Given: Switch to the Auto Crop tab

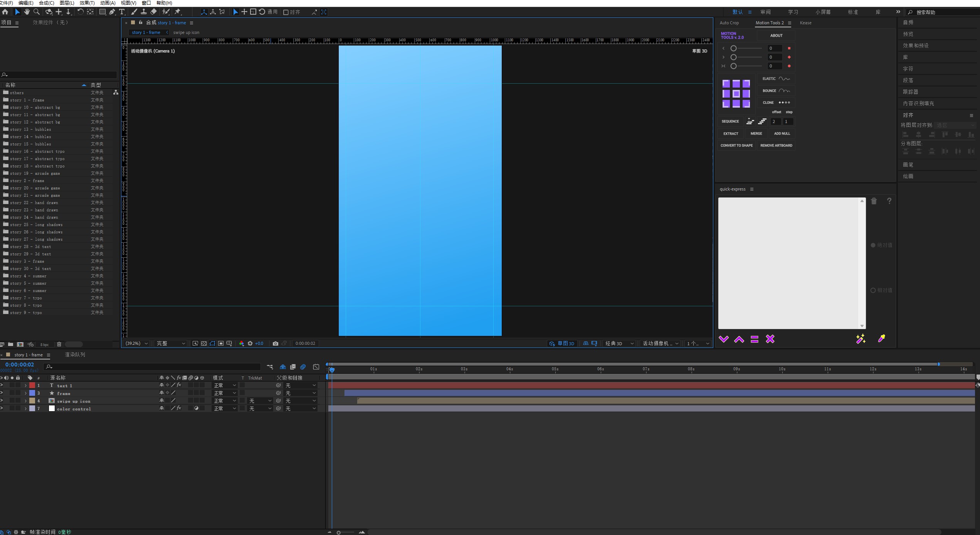Looking at the screenshot, I should pyautogui.click(x=729, y=23).
